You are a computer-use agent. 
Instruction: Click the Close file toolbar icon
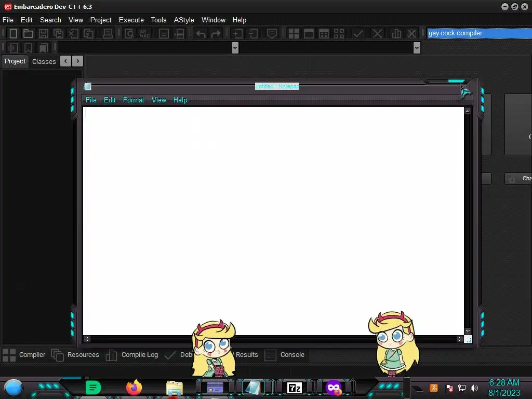(x=73, y=33)
